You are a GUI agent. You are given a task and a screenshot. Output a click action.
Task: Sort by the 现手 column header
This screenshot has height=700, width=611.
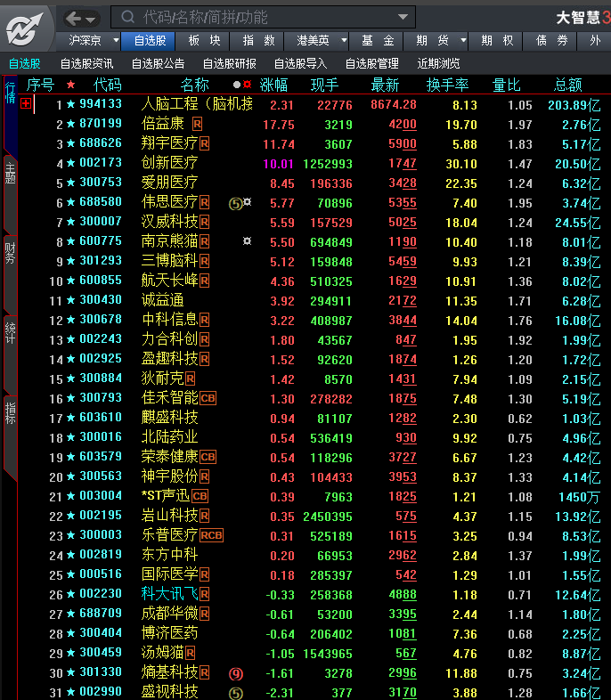[324, 85]
